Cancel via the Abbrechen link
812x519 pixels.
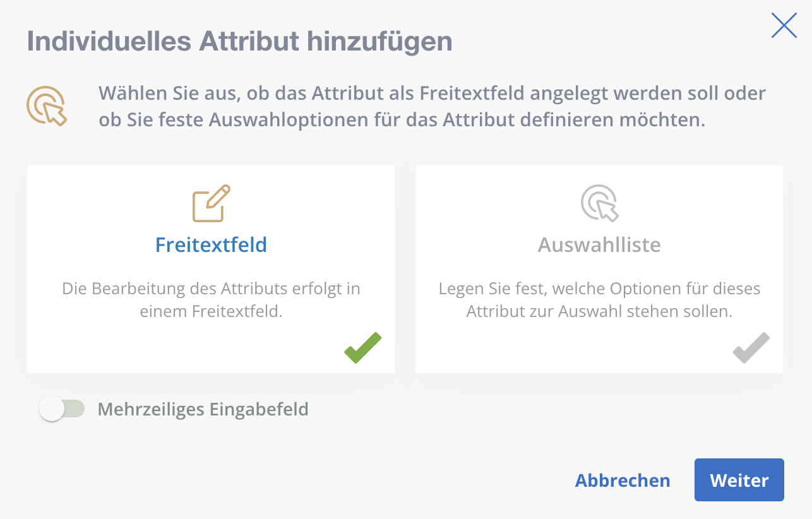pos(622,480)
